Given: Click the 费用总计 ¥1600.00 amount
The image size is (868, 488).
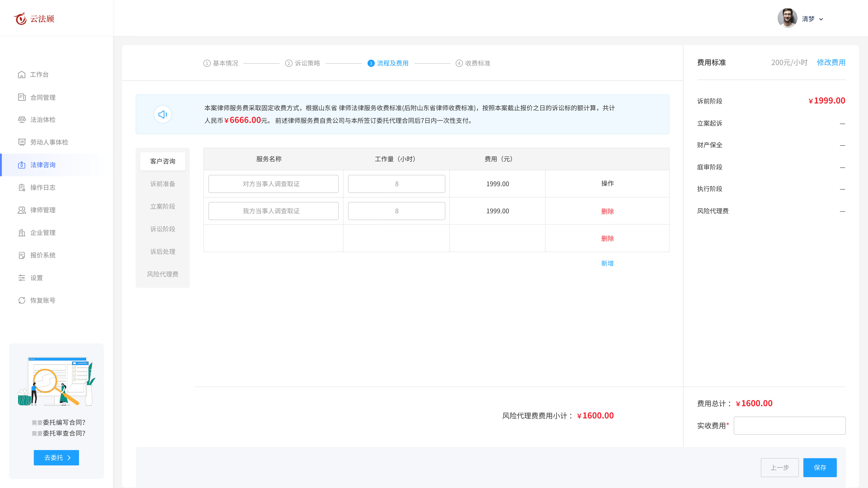Looking at the screenshot, I should 754,403.
